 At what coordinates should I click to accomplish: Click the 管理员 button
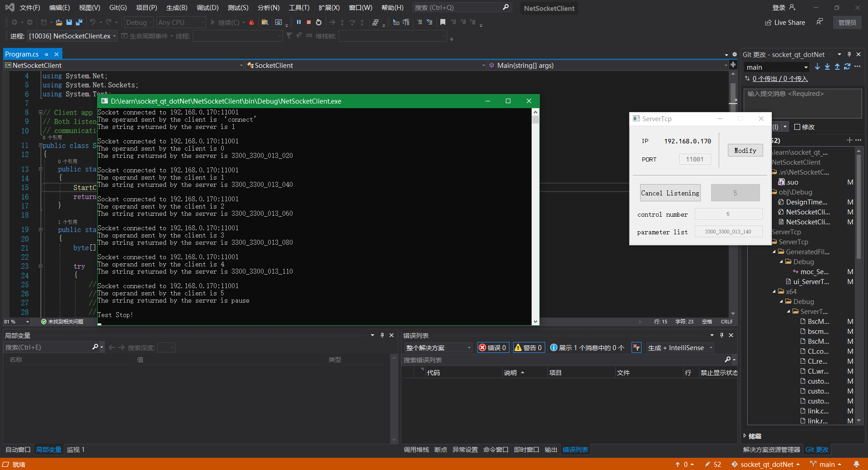click(847, 22)
